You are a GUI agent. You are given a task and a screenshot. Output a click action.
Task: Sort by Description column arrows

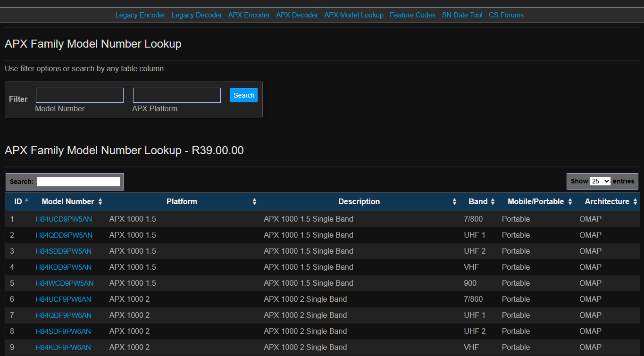tap(454, 202)
